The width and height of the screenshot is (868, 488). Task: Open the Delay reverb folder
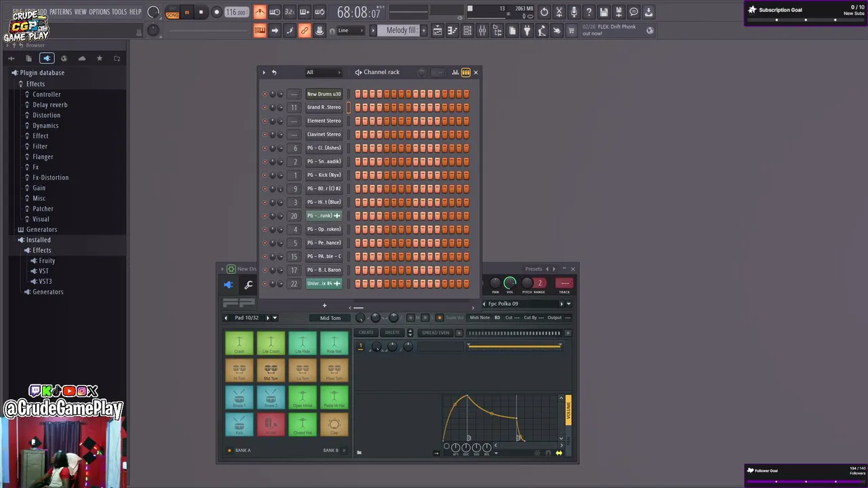(50, 105)
